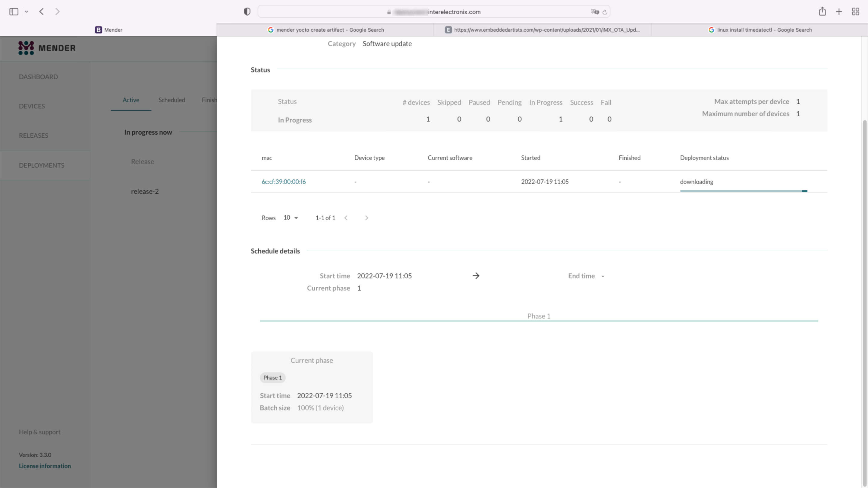Expand browser tab list dropdown

pos(26,11)
